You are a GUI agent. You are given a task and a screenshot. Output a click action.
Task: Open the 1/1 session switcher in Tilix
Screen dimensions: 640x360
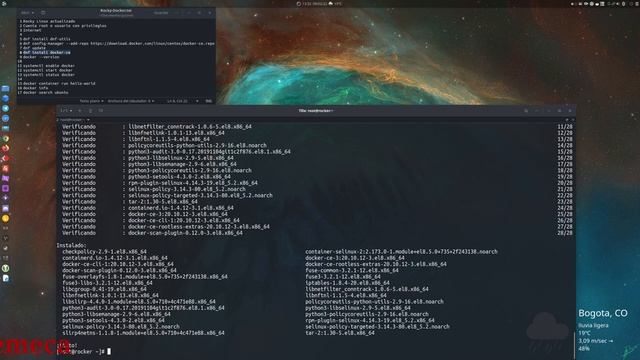66,111
